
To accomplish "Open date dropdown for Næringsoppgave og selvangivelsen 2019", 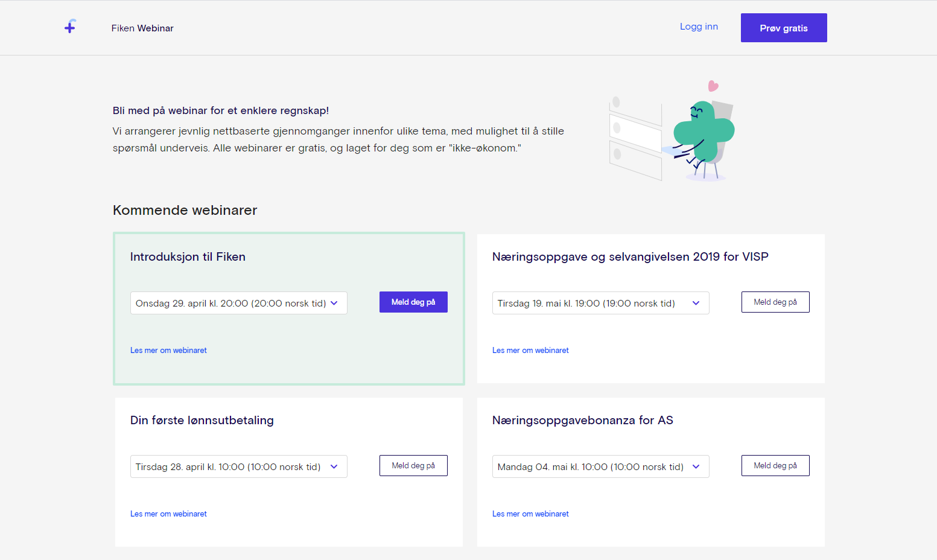I will [601, 303].
